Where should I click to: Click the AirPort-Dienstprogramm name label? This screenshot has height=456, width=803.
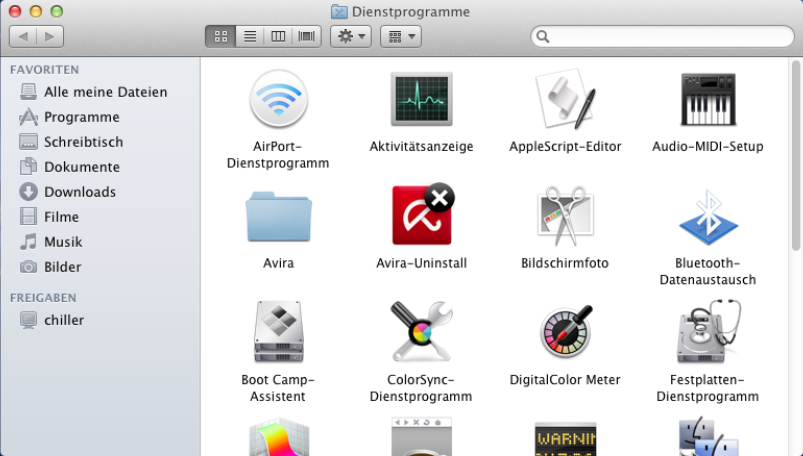(278, 155)
